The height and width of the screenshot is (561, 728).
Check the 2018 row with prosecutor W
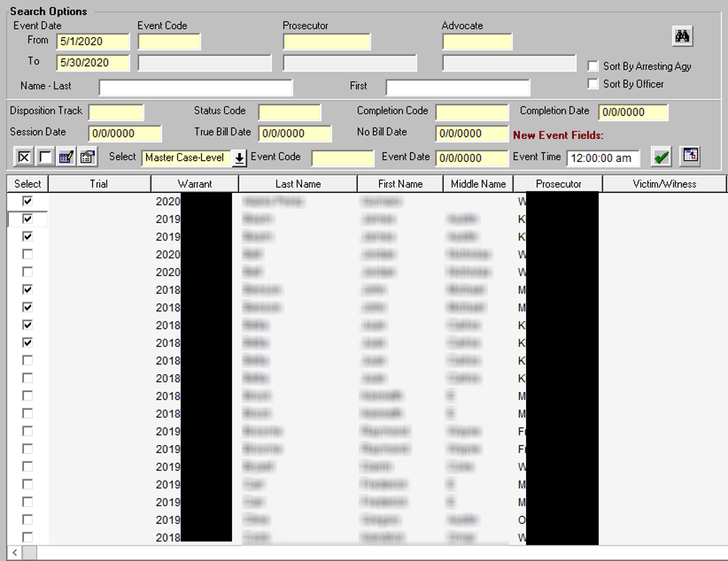pyautogui.click(x=28, y=538)
